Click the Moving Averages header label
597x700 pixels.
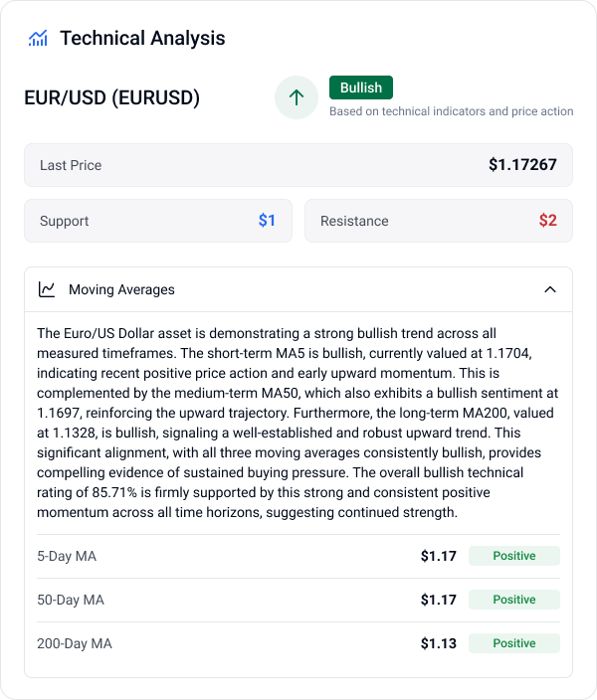[121, 289]
